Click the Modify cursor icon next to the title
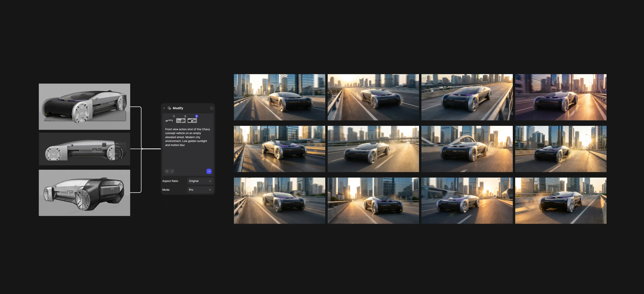Image resolution: width=644 pixels, height=294 pixels. 169,108
